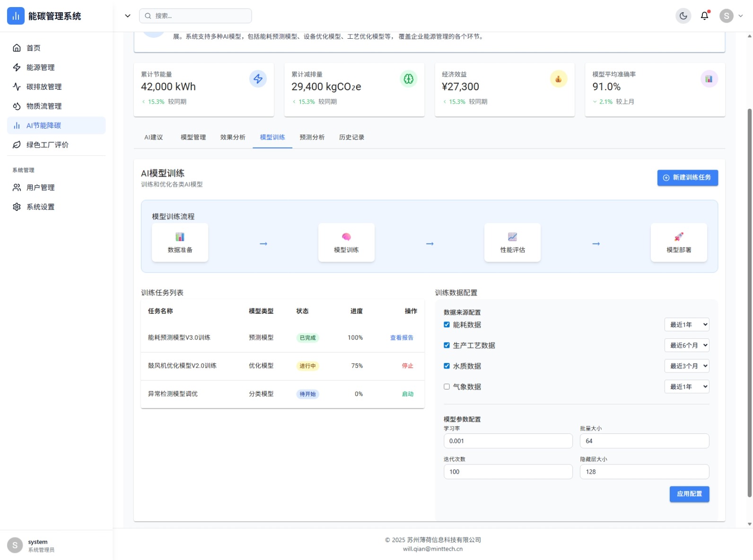The height and width of the screenshot is (560, 753).
Task: Expand the user avatar menu chevron
Action: point(741,16)
